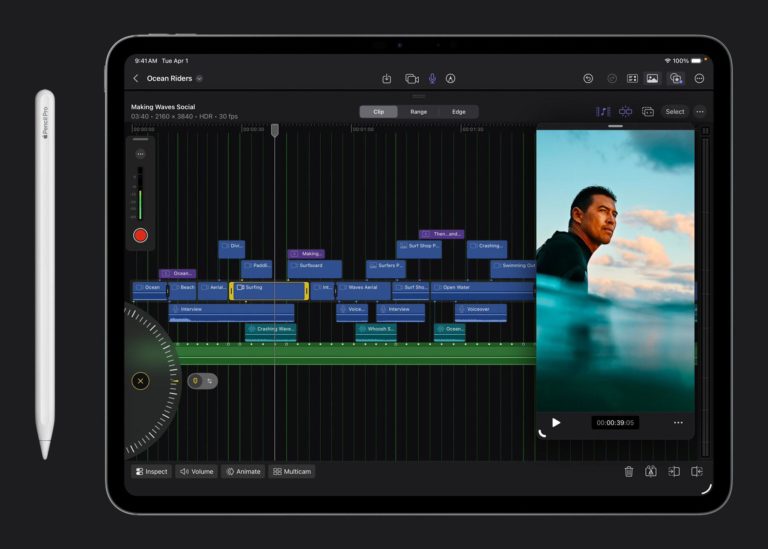Tap the split clip icon
The height and width of the screenshot is (549, 768).
coord(651,471)
